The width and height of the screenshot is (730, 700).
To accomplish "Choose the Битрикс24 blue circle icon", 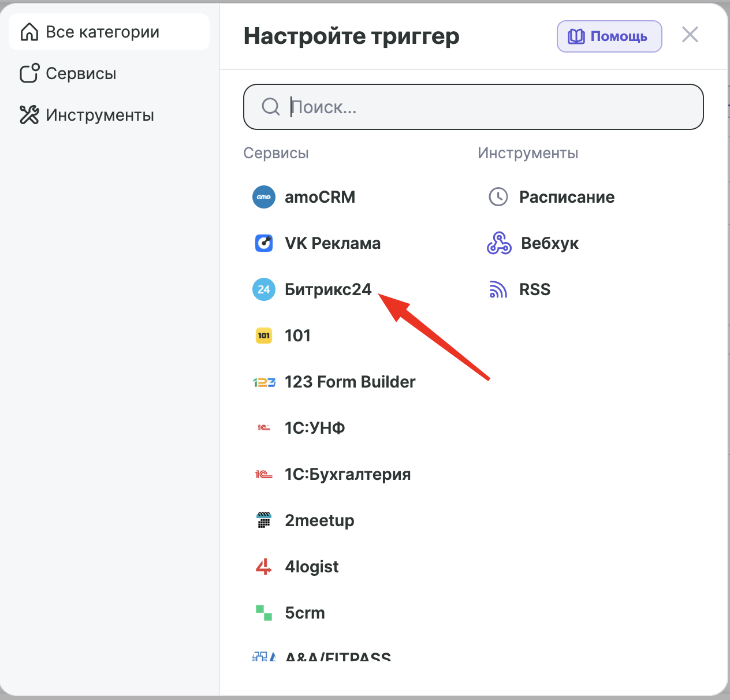I will 264,289.
